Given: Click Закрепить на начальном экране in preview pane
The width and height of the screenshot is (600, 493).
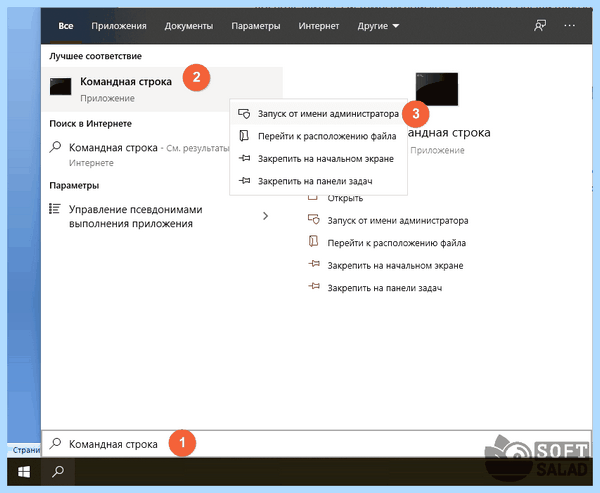Looking at the screenshot, I should click(x=395, y=266).
